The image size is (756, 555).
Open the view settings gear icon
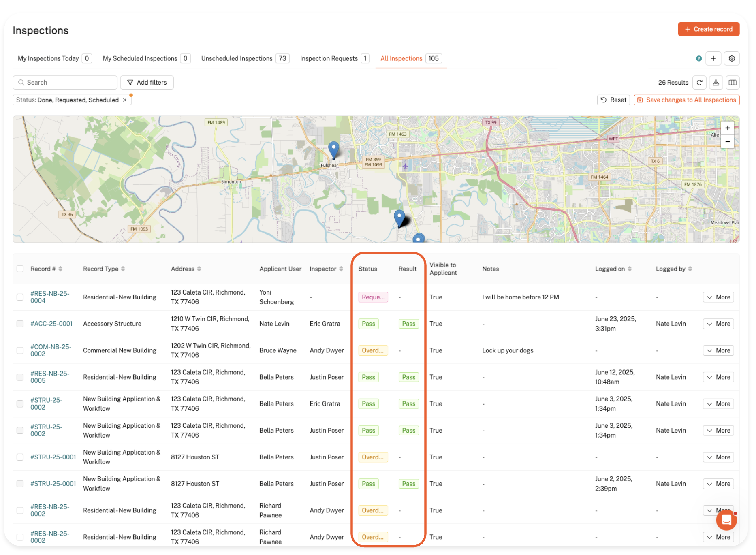point(732,59)
